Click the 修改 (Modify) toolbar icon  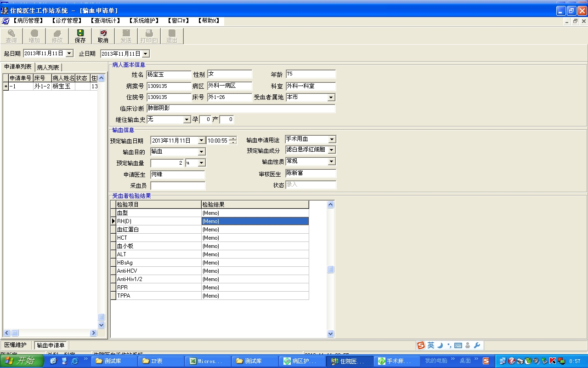point(57,36)
